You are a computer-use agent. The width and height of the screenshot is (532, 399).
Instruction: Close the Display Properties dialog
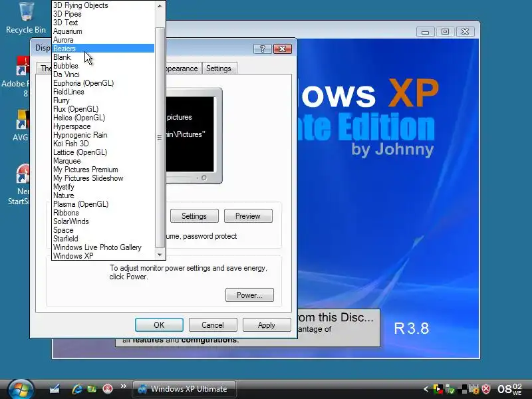[x=282, y=49]
